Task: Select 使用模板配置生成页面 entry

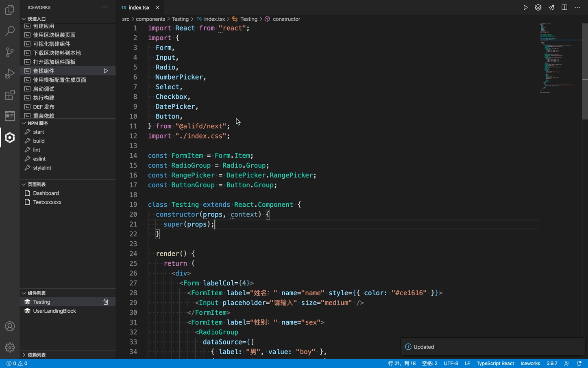Action: pos(68,80)
